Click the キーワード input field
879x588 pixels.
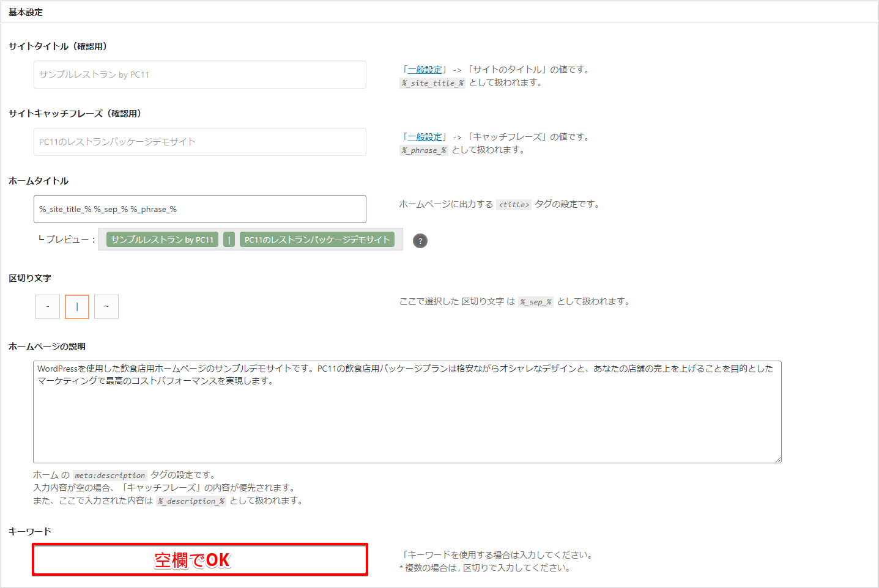pos(200,560)
